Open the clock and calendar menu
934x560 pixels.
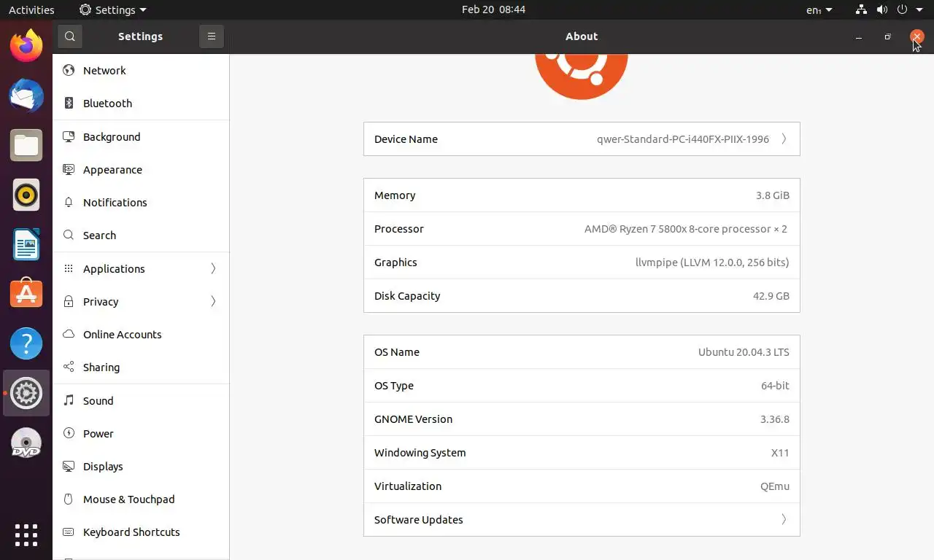pos(493,9)
